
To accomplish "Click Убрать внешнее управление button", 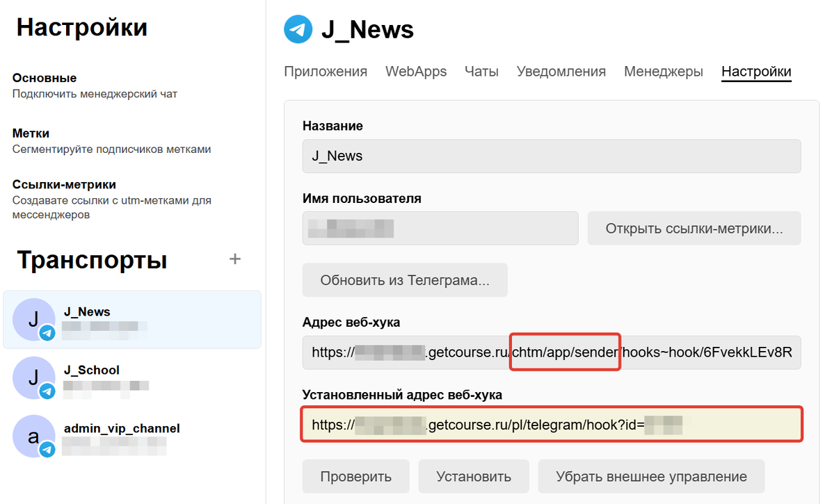I will [x=651, y=476].
